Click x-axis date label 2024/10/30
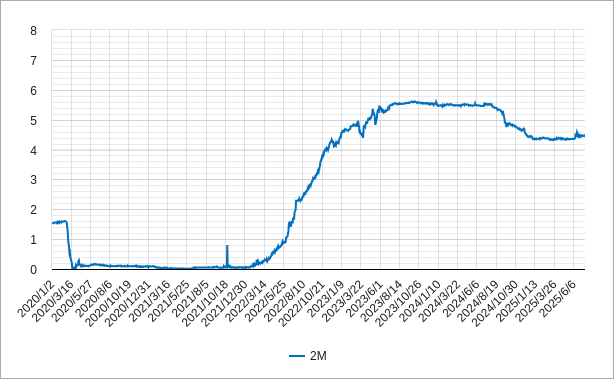615x380 pixels. pos(495,304)
